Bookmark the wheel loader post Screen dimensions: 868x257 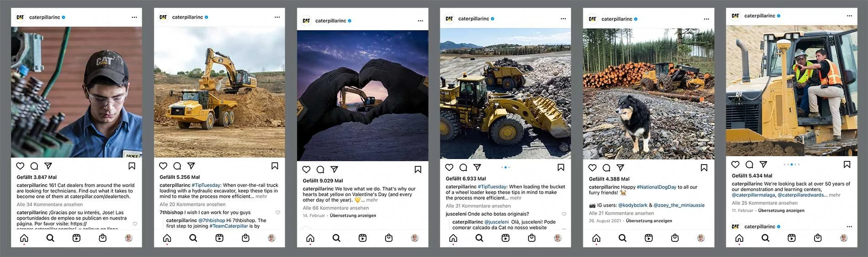click(x=561, y=167)
